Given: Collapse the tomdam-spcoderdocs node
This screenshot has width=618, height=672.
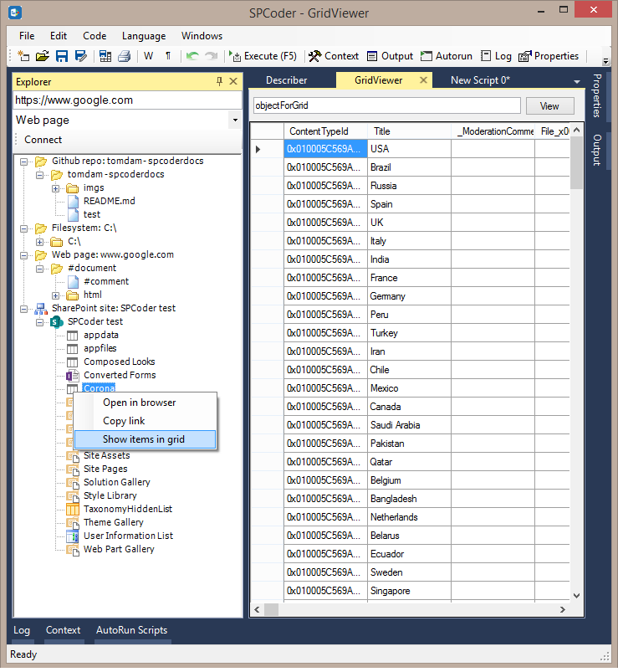Looking at the screenshot, I should click(x=40, y=175).
